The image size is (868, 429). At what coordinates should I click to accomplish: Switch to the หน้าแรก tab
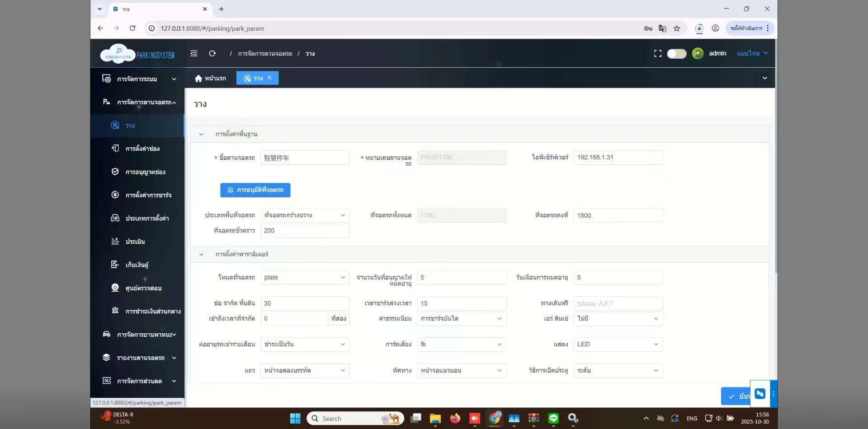(210, 78)
